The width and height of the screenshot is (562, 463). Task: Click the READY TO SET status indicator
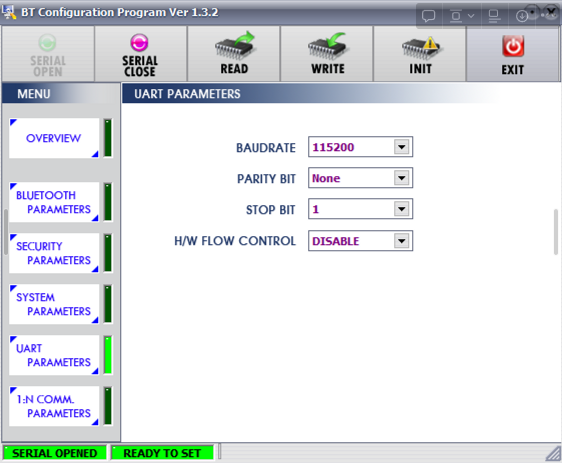coord(162,453)
